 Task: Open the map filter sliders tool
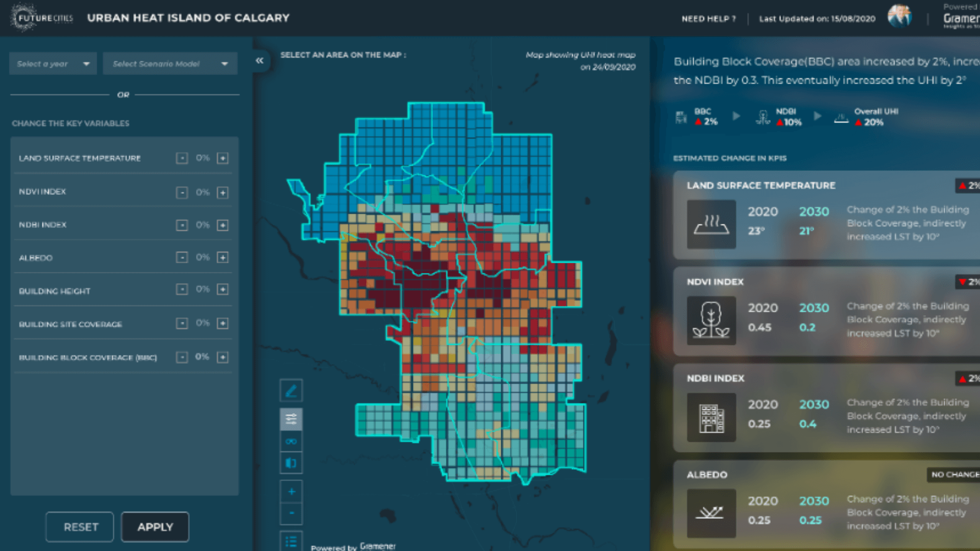point(291,419)
